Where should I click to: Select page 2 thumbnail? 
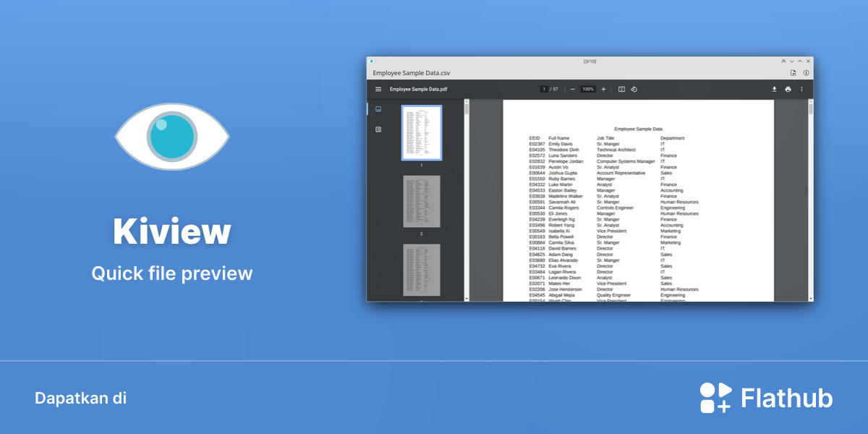point(422,202)
